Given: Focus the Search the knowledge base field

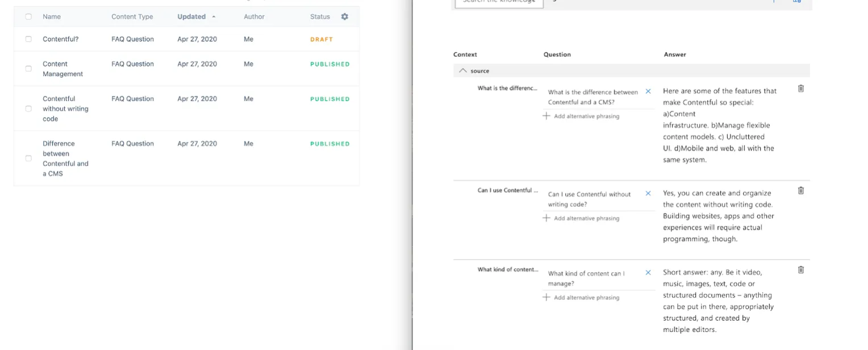Looking at the screenshot, I should [x=499, y=3].
